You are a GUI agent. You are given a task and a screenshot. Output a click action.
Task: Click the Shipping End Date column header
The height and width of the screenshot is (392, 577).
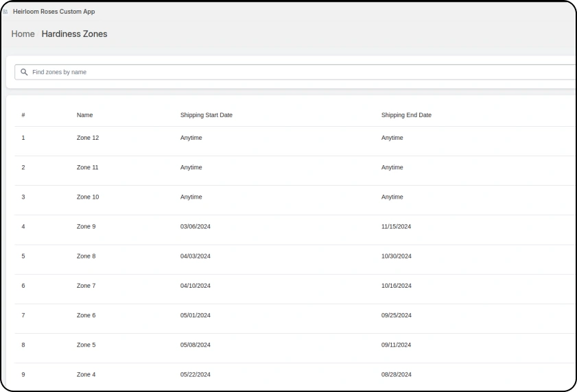406,115
